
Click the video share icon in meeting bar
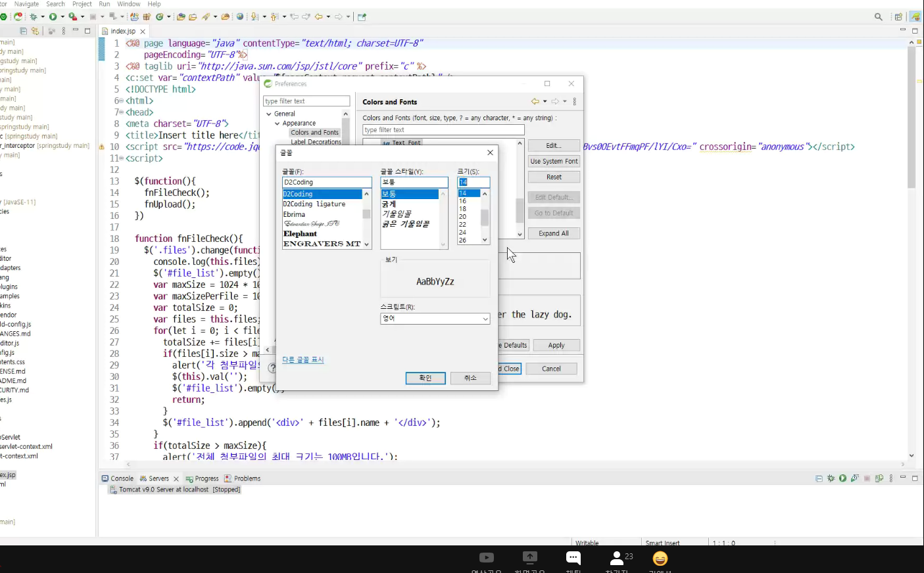487,558
